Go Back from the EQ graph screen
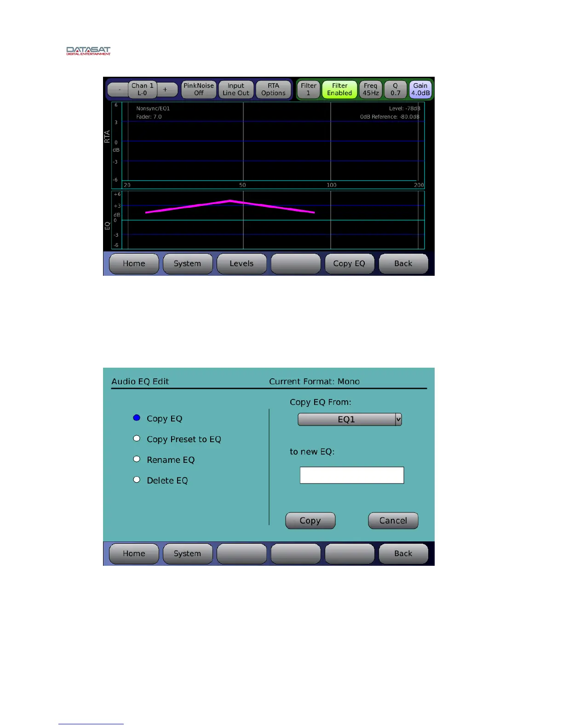This screenshot has height=728, width=563. pyautogui.click(x=403, y=264)
